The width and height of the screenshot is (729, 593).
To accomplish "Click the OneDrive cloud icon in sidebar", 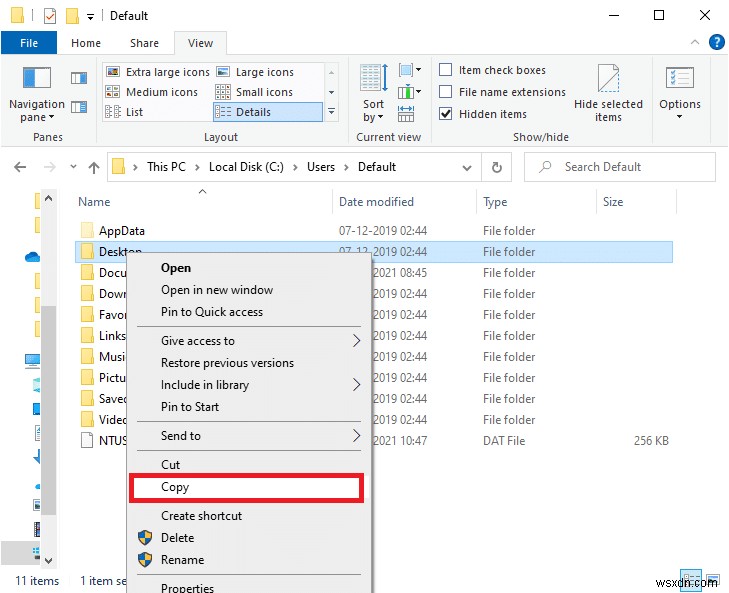I will pyautogui.click(x=32, y=257).
